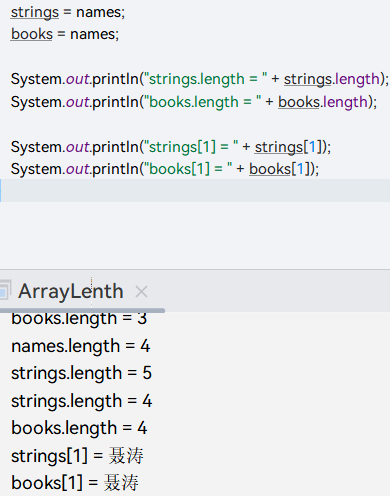The width and height of the screenshot is (390, 496).
Task: Click console output 'strings.length = 4'
Action: [x=82, y=401]
